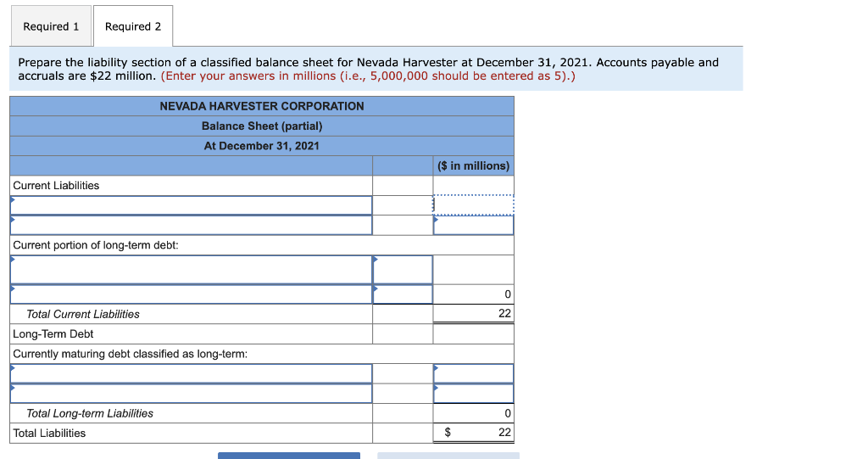Click the Long-Term Debt label

point(53,334)
